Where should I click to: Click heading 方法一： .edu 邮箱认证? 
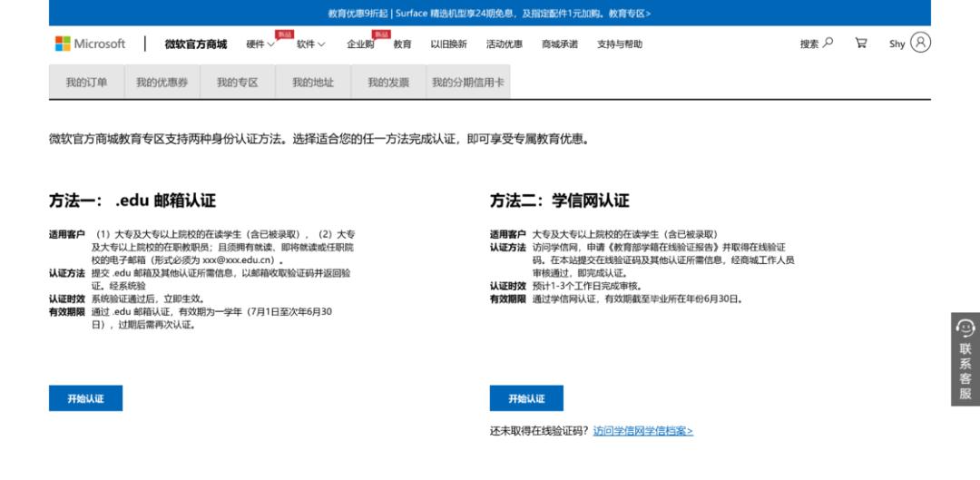132,201
